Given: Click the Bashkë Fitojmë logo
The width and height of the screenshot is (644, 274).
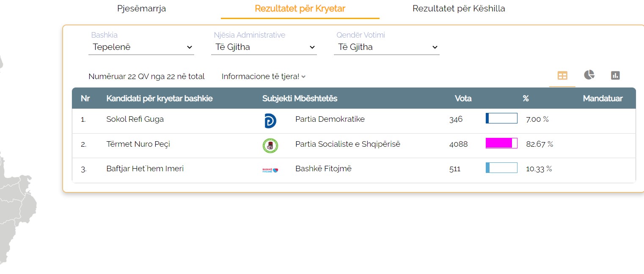Looking at the screenshot, I should coord(270,170).
